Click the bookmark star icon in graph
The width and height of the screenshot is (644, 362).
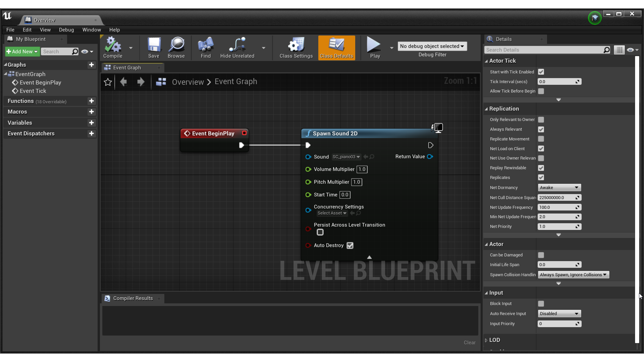coord(108,82)
